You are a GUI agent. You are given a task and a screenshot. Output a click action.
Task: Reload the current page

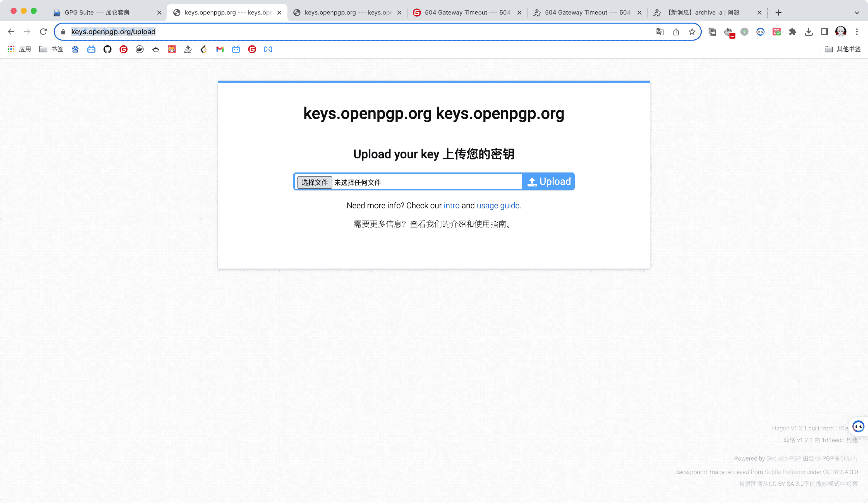(x=43, y=32)
